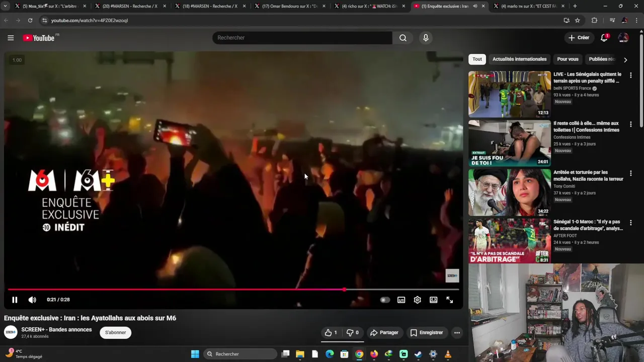Open the SCREEN+ - Bandes annonces channel
This screenshot has width=644, height=362.
point(56,329)
